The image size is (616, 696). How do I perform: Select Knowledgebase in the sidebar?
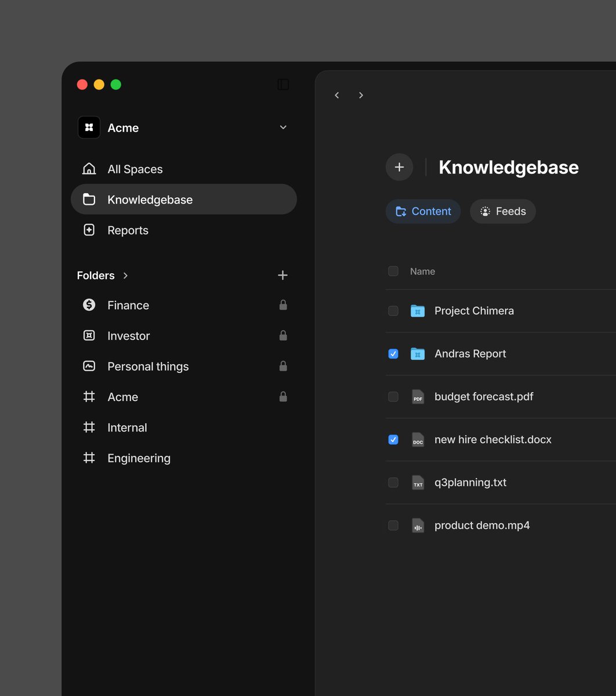tap(183, 200)
